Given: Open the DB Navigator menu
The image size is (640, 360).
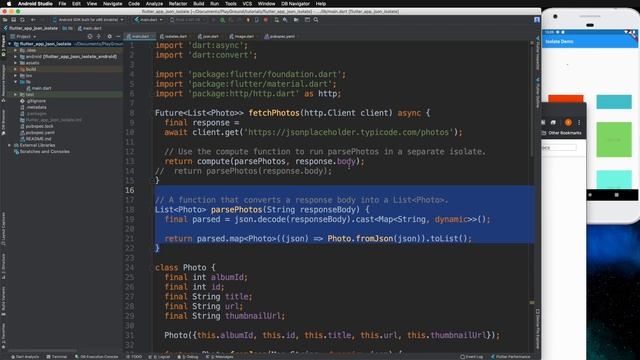Looking at the screenshot, I should (295, 4).
